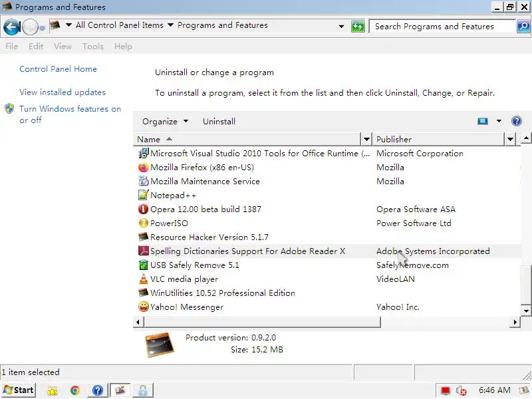
Task: Open the Tools menu
Action: [x=93, y=47]
